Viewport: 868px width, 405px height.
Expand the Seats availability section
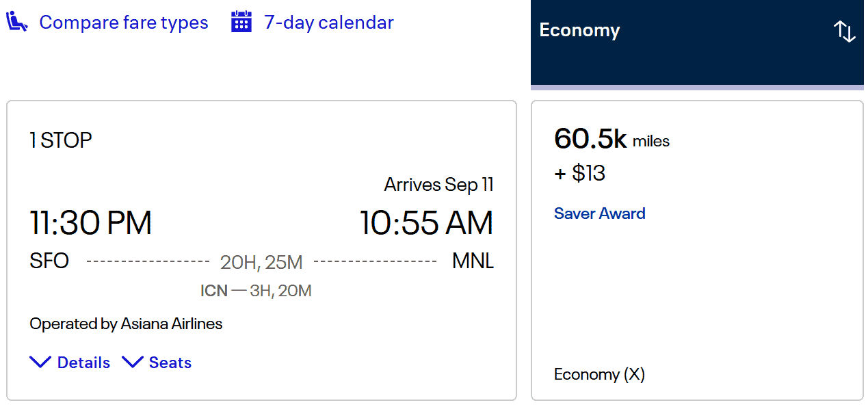169,362
